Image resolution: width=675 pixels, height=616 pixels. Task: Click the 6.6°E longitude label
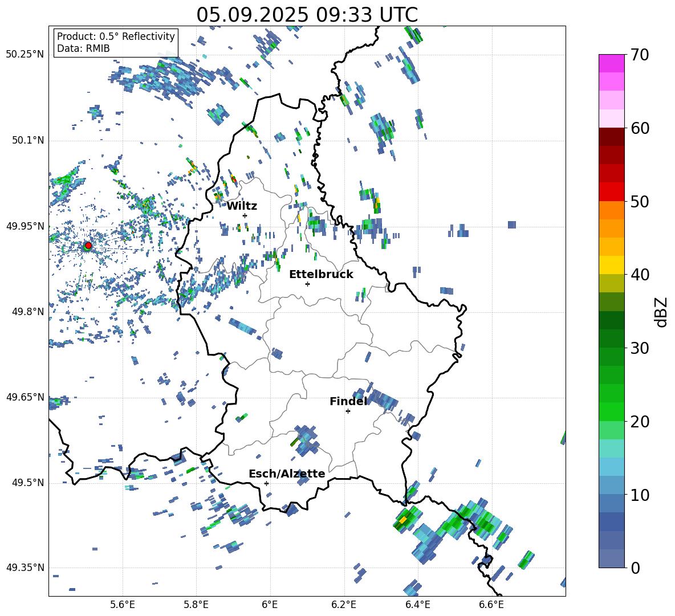[491, 605]
